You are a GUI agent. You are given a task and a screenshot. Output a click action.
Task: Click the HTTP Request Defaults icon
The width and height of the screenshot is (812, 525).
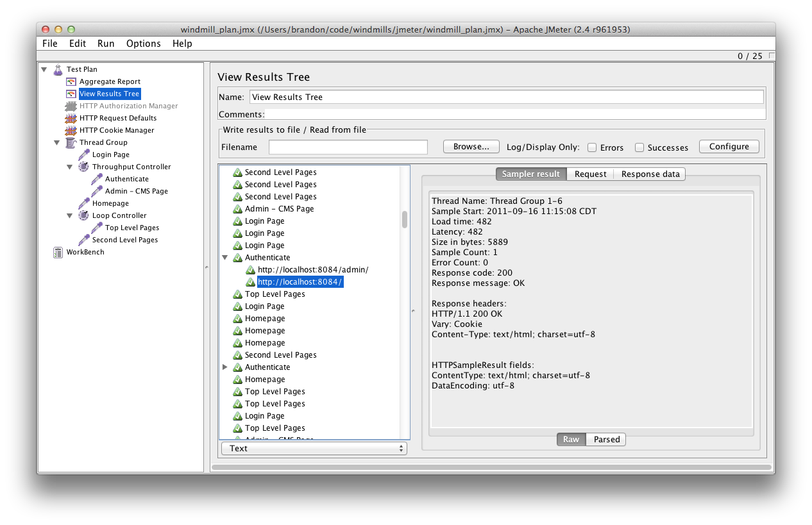tap(71, 118)
